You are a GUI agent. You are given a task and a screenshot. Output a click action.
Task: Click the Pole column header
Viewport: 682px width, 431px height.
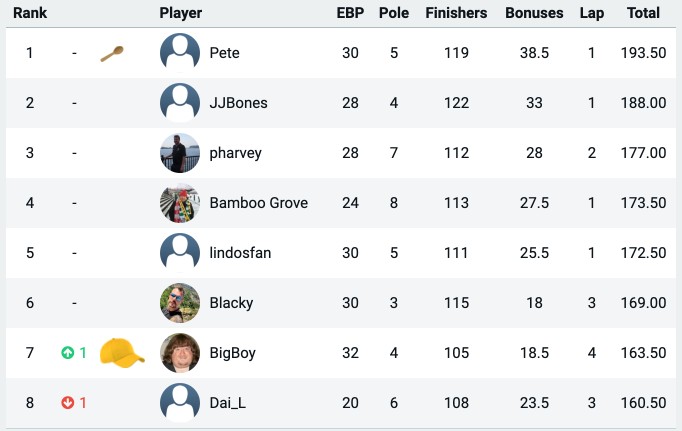394,13
